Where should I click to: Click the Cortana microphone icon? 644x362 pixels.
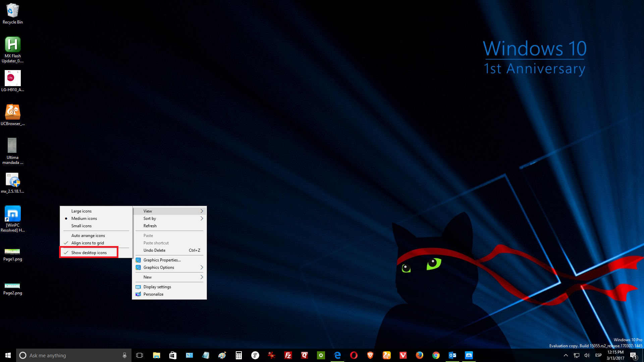[124, 355]
